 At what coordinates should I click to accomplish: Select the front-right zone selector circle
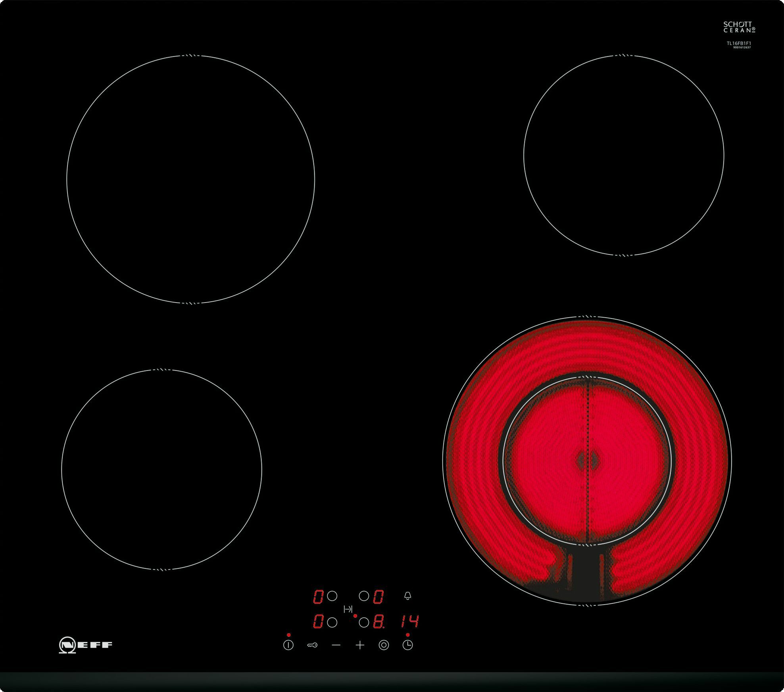pyautogui.click(x=364, y=623)
